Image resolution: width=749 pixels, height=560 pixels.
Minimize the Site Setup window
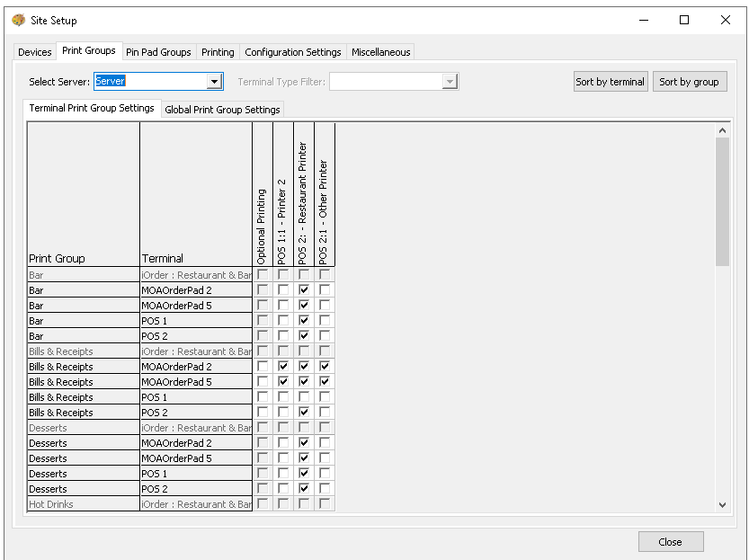coord(643,20)
